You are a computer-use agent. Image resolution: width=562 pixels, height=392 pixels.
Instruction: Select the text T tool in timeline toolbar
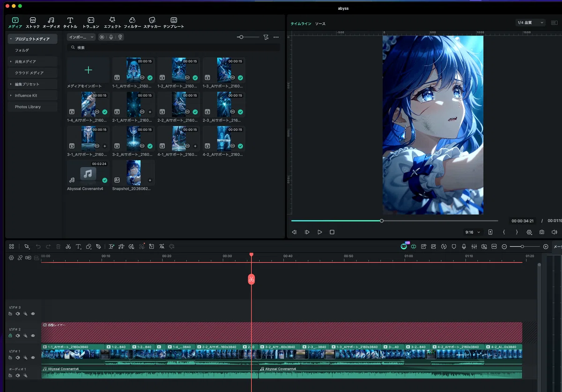[x=78, y=247]
